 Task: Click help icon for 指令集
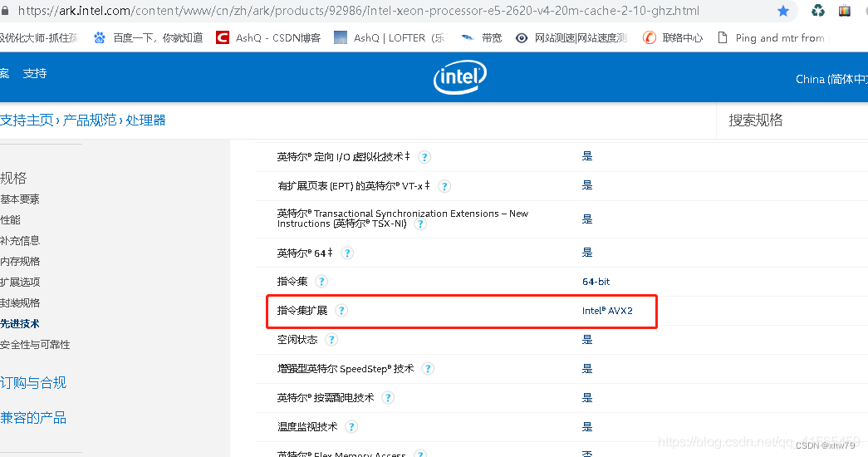[x=321, y=282]
